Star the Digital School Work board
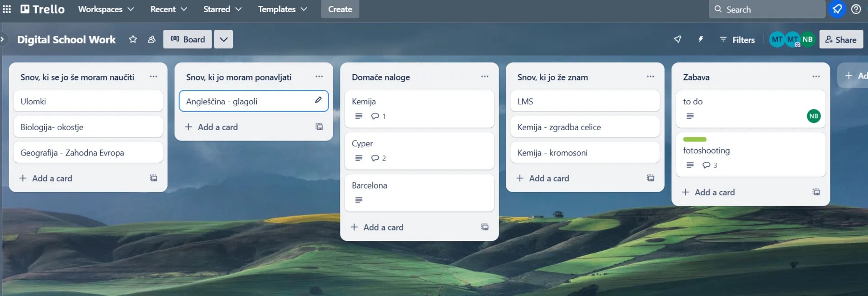Viewport: 868px width, 296px height. (x=133, y=39)
